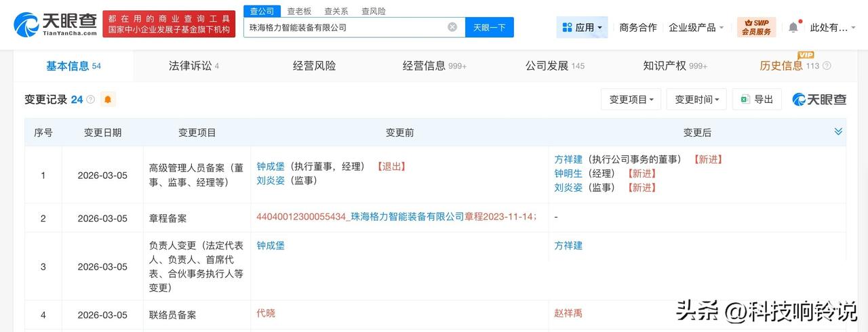Open help icon beside 变更记录 count

point(90,100)
